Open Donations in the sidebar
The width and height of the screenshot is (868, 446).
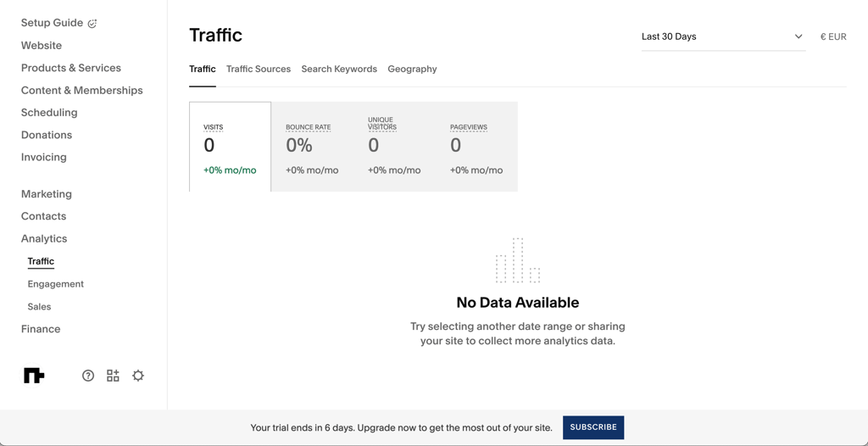47,135
